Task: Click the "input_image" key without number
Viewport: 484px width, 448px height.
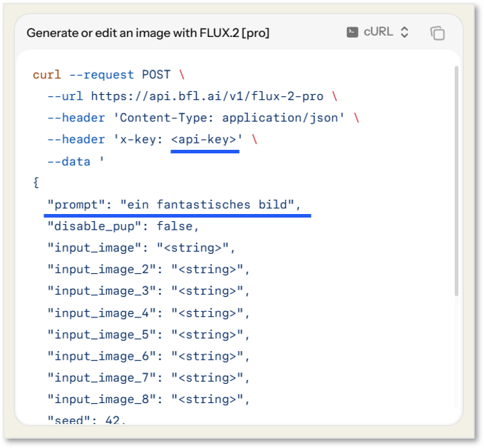Action: [94, 248]
